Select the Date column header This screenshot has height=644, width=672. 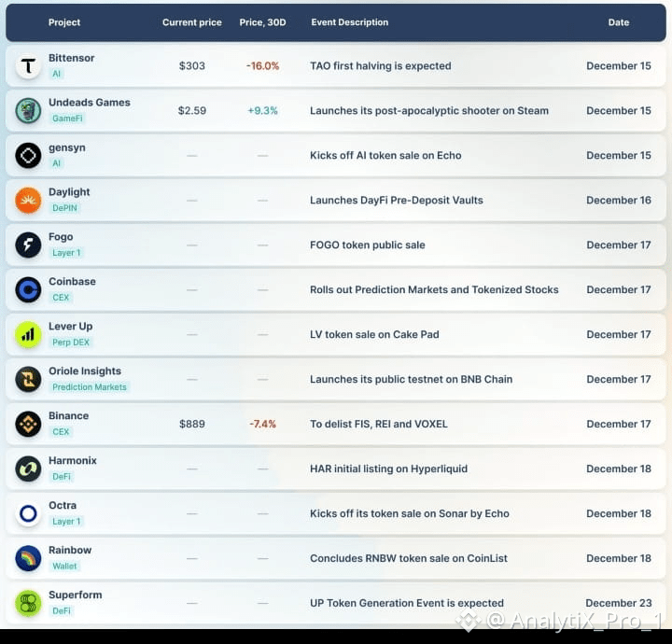619,22
